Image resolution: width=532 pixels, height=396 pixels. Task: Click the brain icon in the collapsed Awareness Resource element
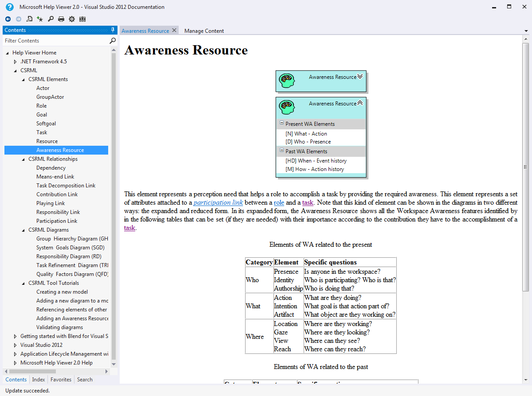286,81
